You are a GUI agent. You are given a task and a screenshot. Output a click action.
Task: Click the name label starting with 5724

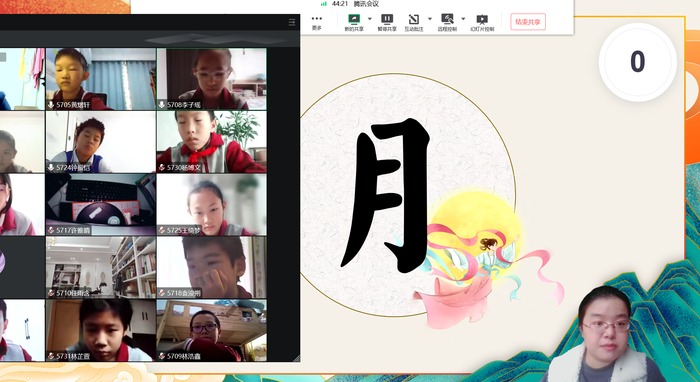(x=73, y=168)
